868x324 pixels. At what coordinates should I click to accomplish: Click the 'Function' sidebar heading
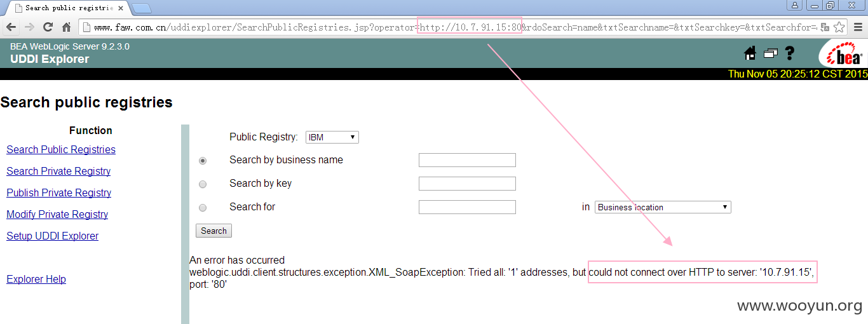tap(91, 131)
